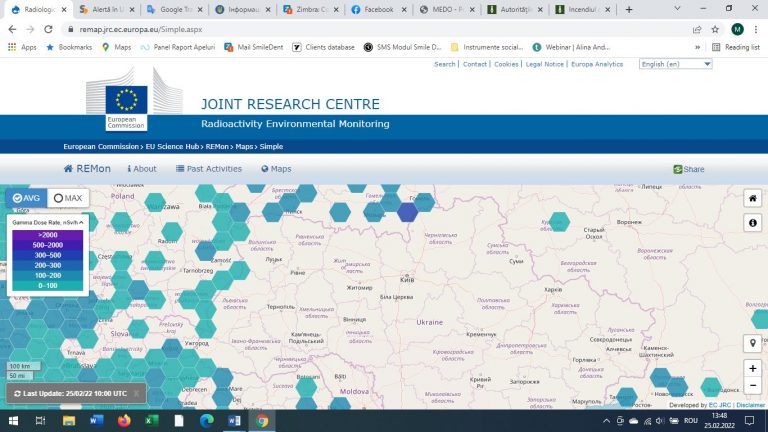Open Excel from taskbar
Viewport: 768px width, 432px height.
(151, 421)
